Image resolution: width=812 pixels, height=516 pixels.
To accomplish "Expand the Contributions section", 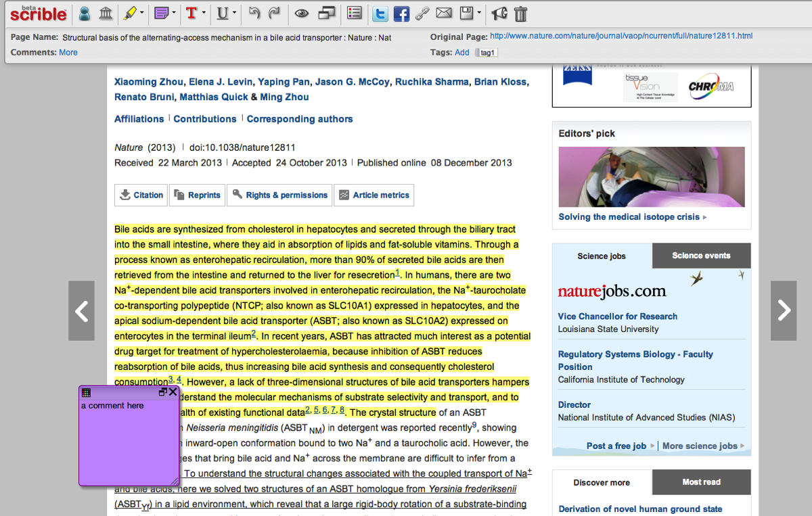I will (205, 119).
